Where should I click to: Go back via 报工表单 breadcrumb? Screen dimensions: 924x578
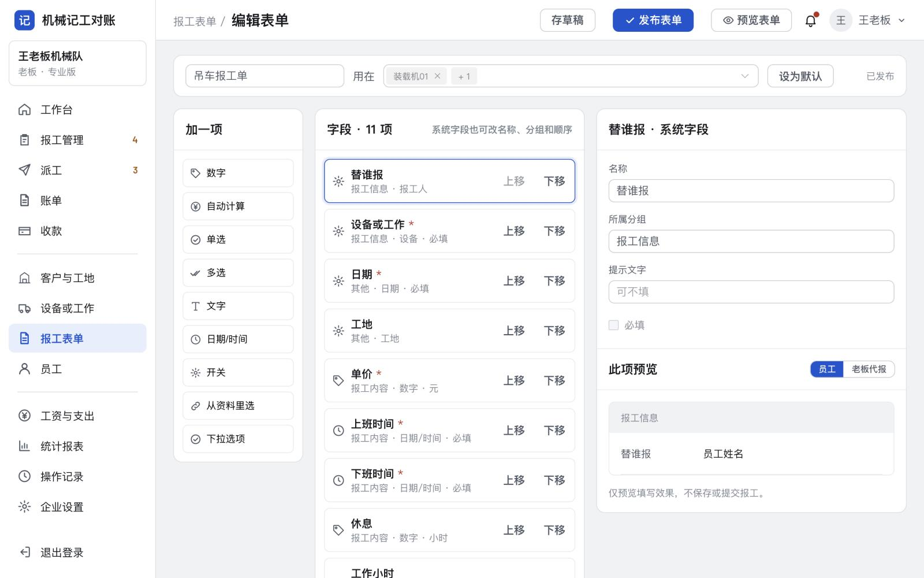tap(195, 21)
